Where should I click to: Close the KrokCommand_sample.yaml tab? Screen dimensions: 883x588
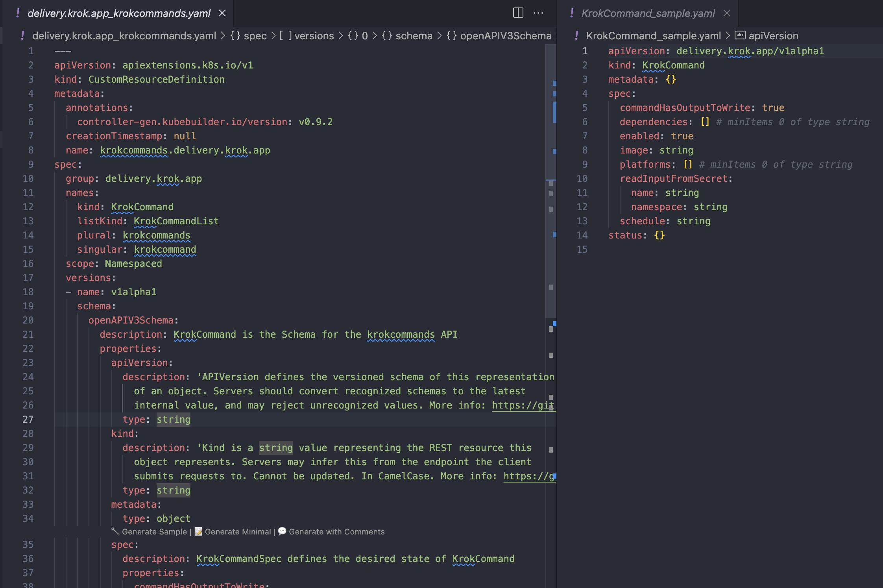(x=727, y=13)
